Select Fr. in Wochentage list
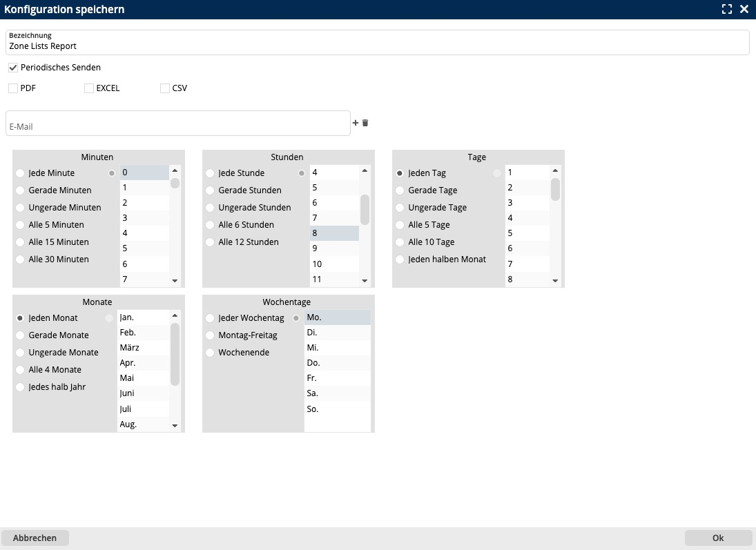756x550 pixels. pos(337,378)
